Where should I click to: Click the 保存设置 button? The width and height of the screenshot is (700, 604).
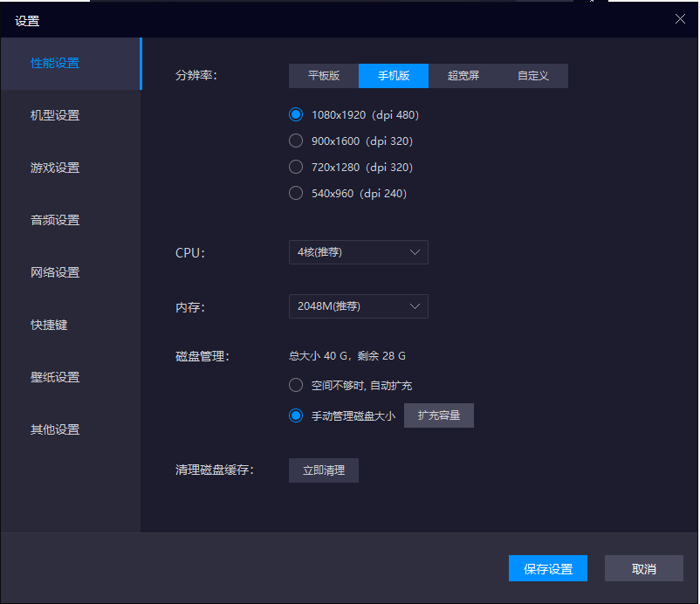coord(548,569)
